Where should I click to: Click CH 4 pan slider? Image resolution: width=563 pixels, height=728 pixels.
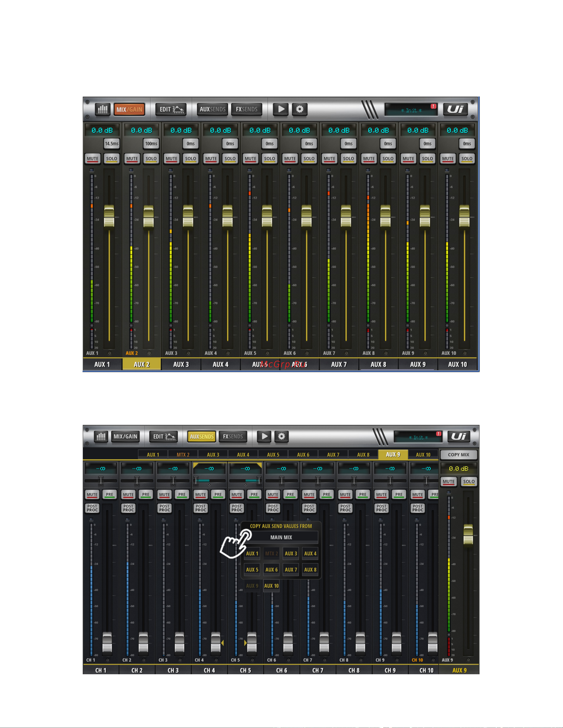click(209, 481)
